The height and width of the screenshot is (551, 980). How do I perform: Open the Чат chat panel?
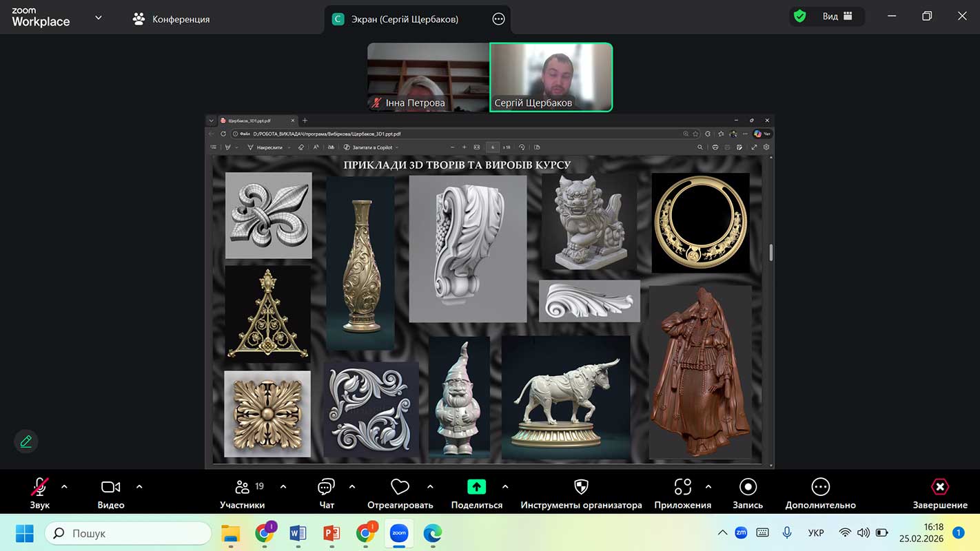click(326, 488)
